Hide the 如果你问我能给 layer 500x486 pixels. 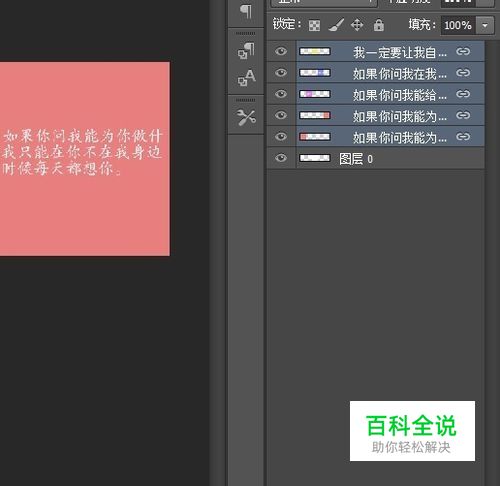281,94
